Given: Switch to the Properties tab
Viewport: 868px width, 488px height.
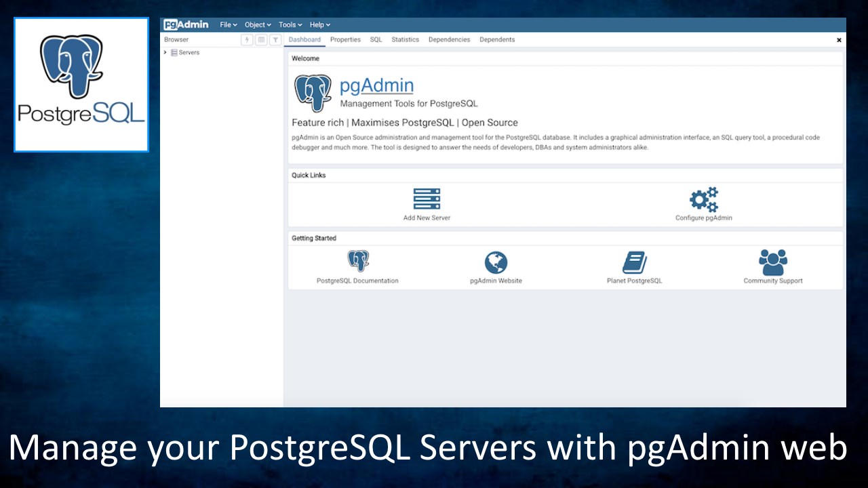Looking at the screenshot, I should coord(345,40).
